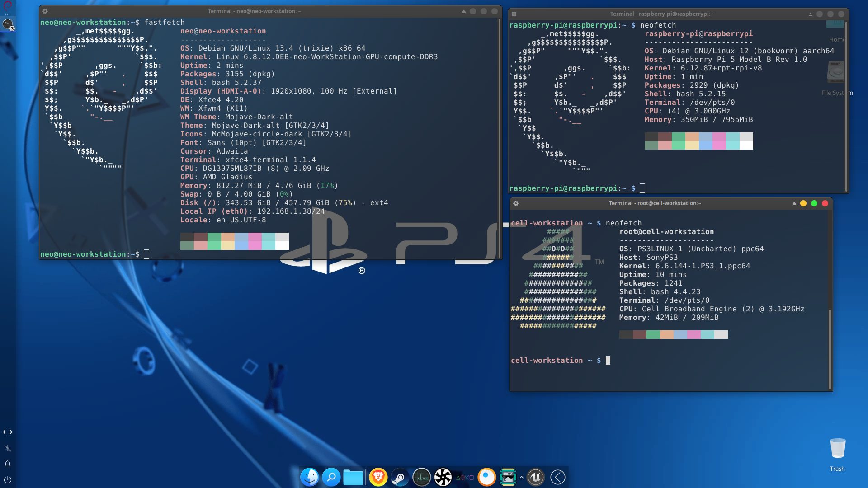Launch Brave browser from the dock

[x=378, y=477]
